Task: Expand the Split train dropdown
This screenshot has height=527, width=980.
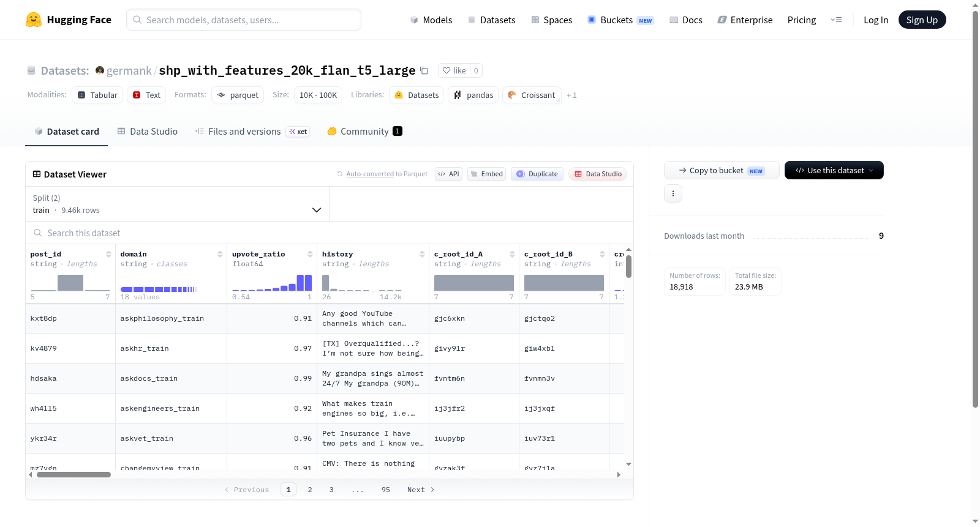Action: point(177,204)
